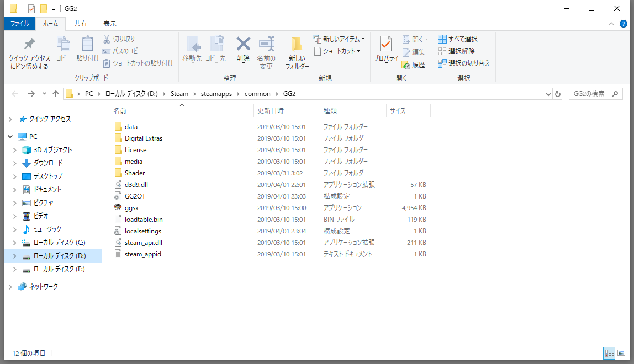Click steamapps in address breadcrumb
This screenshot has width=634, height=364.
(216, 94)
